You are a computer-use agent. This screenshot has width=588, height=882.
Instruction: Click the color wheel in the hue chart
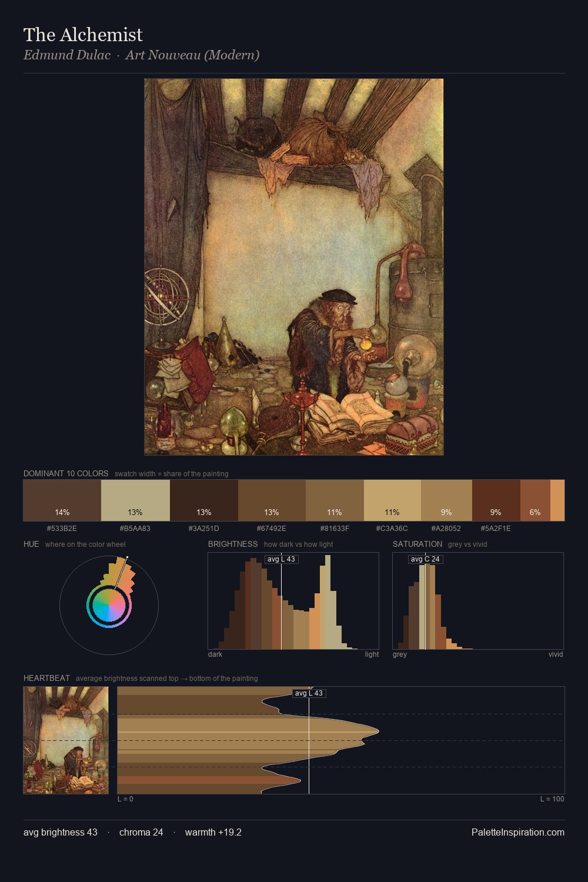[109, 605]
